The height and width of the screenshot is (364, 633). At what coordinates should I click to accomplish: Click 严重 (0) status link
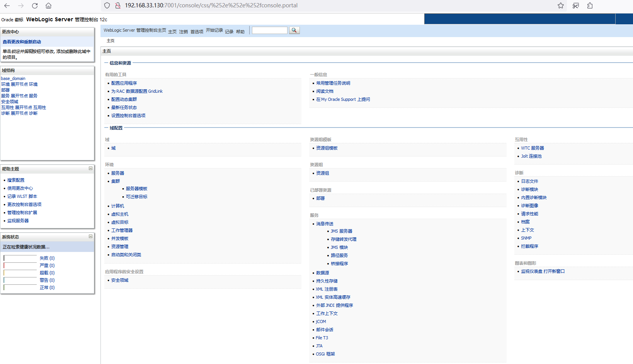47,265
